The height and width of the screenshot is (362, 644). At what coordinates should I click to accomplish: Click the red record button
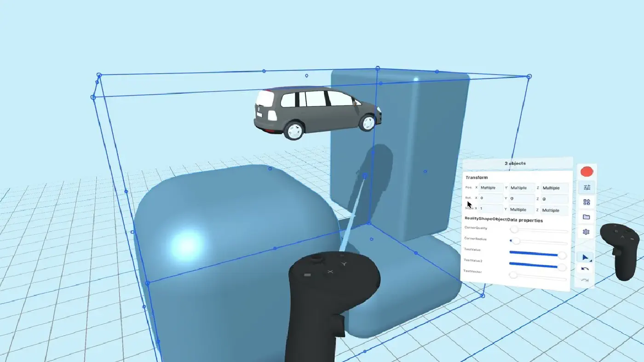[587, 172]
